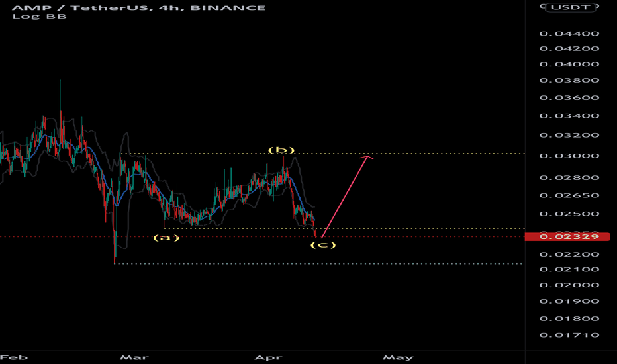Click the Feb label on time axis
The width and height of the screenshot is (617, 364).
coord(14,357)
